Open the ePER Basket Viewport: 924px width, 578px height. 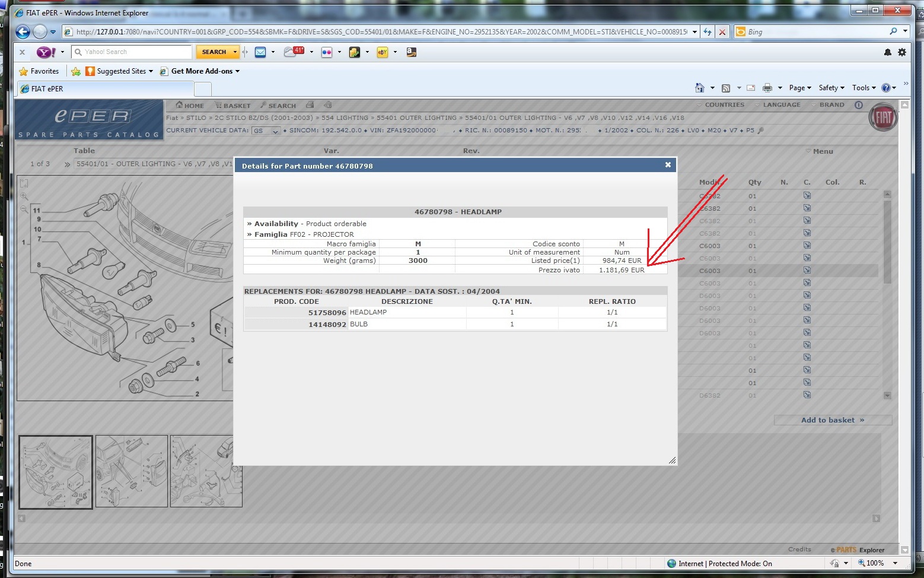(x=232, y=105)
